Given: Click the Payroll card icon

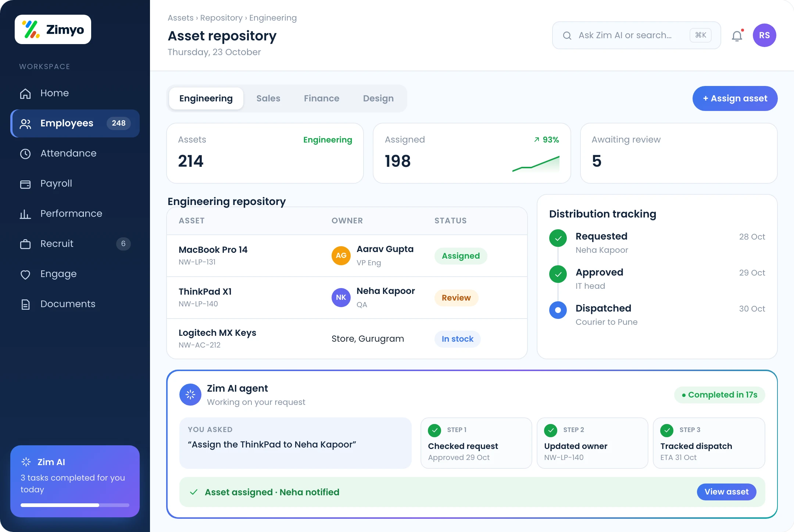Looking at the screenshot, I should [25, 184].
